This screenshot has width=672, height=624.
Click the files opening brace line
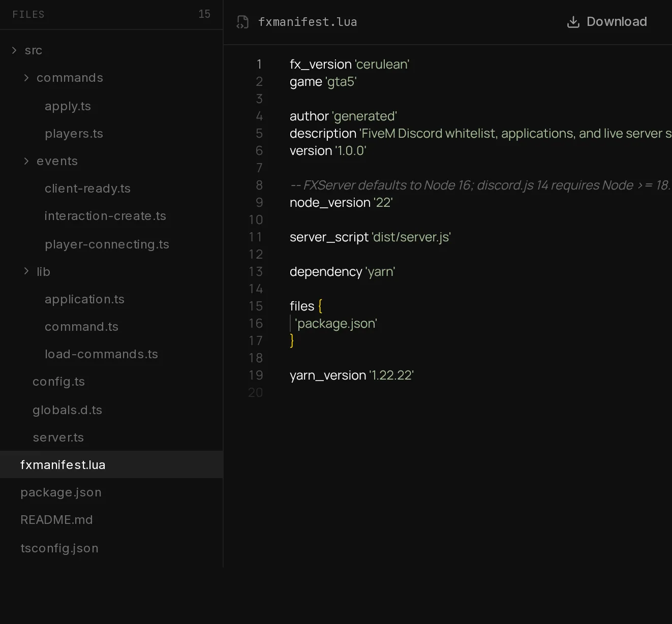tap(306, 306)
